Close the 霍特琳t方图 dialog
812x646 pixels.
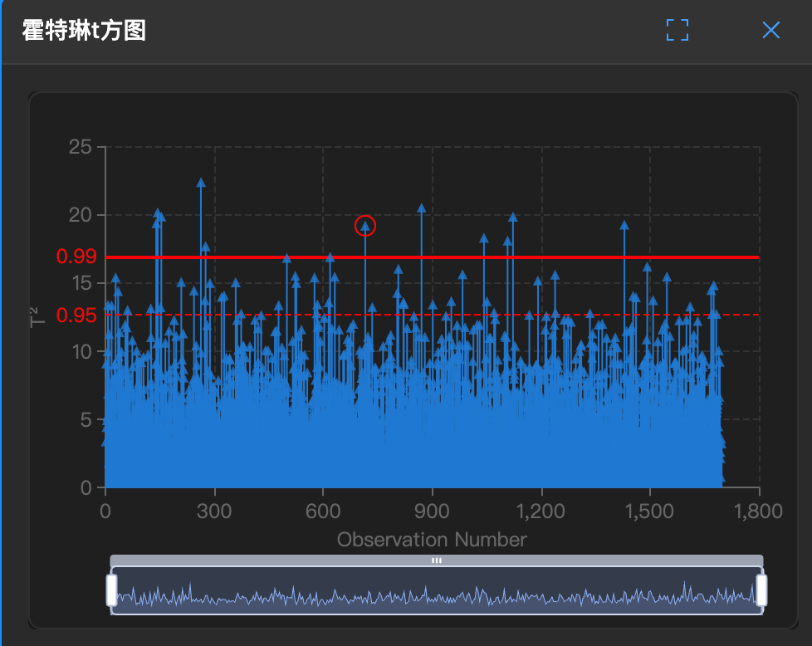[770, 31]
